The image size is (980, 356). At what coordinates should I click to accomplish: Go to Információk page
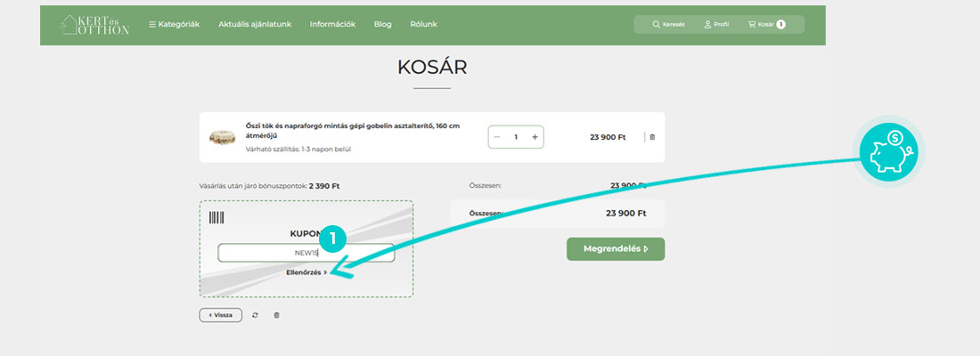pos(332,24)
